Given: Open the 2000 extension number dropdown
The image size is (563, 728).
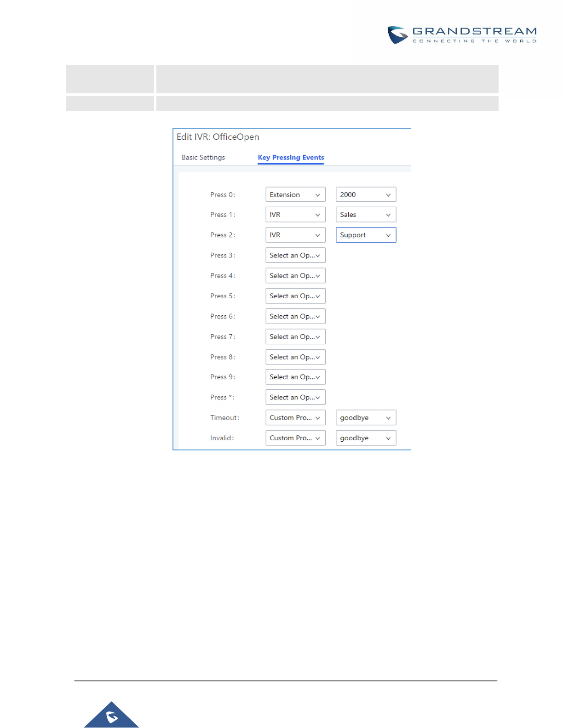Looking at the screenshot, I should tap(366, 194).
